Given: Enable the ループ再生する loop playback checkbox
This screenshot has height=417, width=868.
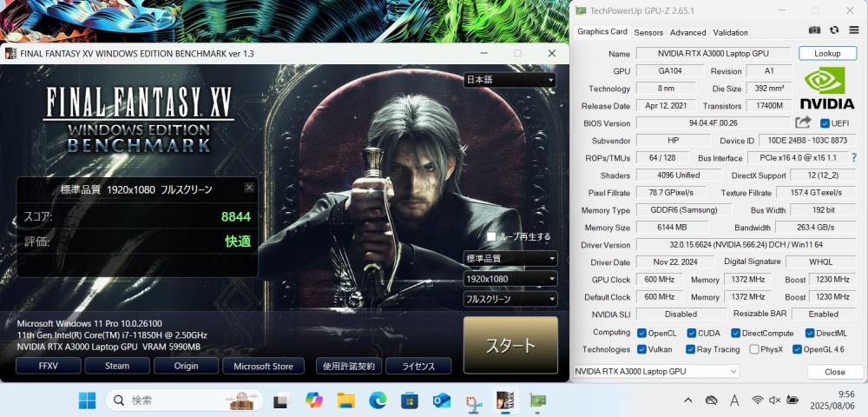Looking at the screenshot, I should [491, 236].
